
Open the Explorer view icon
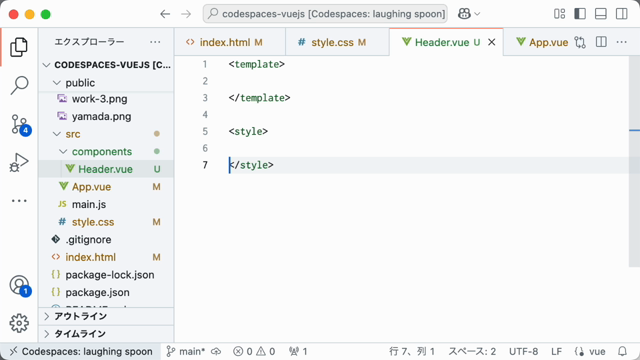point(19,47)
